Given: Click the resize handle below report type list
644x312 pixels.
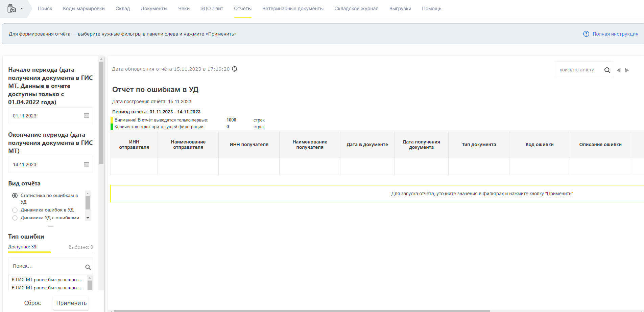Looking at the screenshot, I should pyautogui.click(x=51, y=226).
